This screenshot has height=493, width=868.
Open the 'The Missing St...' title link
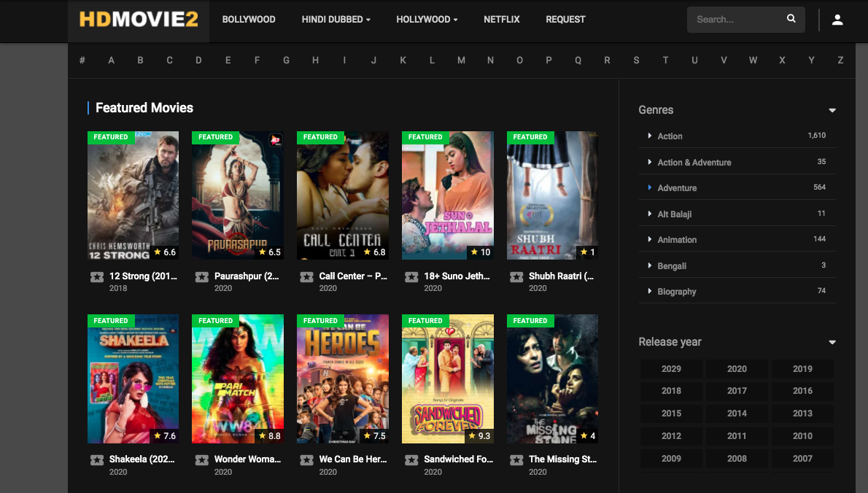tap(562, 459)
